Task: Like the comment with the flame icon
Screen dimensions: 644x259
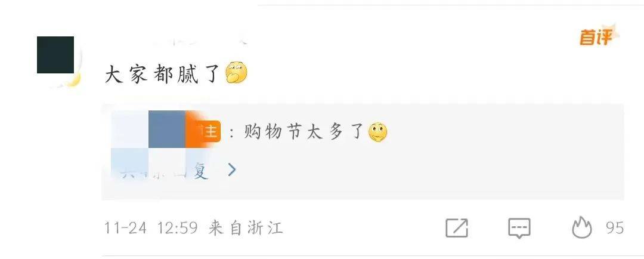Action: pyautogui.click(x=582, y=227)
